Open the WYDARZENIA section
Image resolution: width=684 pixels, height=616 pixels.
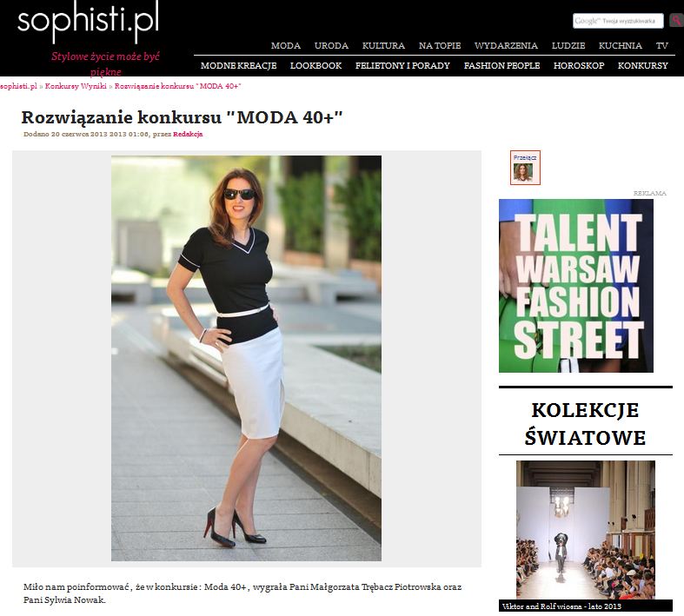[x=506, y=46]
